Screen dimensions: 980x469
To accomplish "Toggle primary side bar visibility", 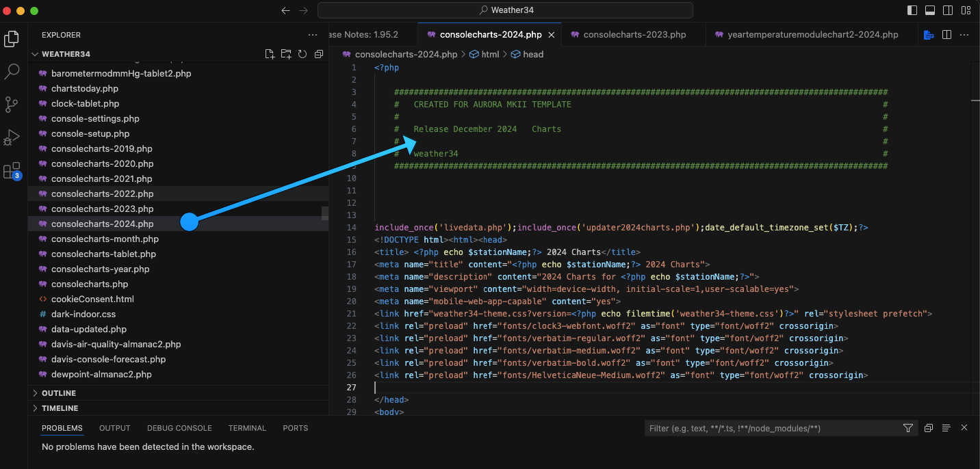I will pos(912,10).
